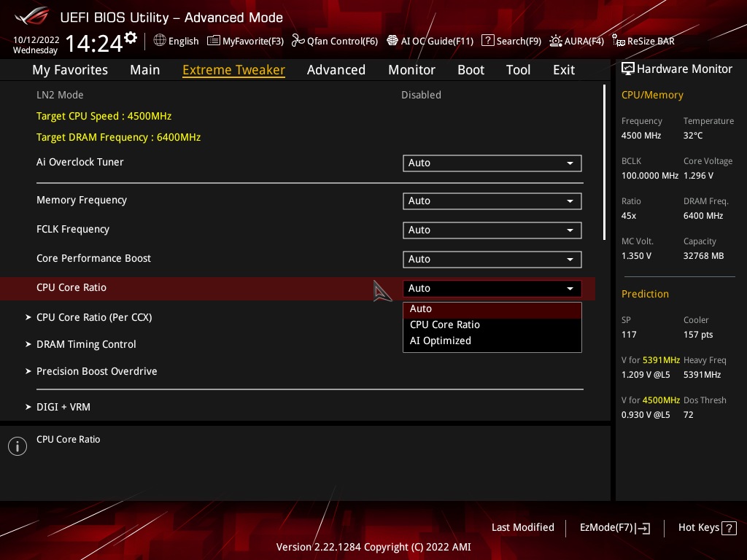Click the ROG logo icon
This screenshot has height=560, width=747.
pyautogui.click(x=31, y=16)
